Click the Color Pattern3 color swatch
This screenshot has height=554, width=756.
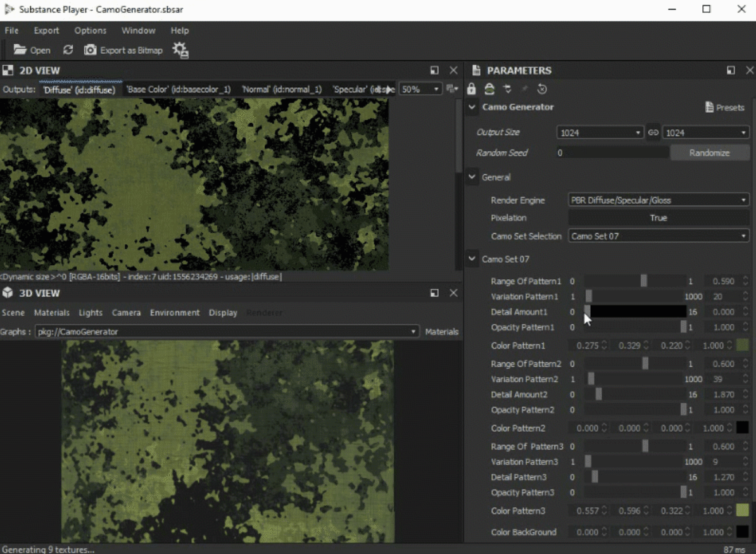743,510
